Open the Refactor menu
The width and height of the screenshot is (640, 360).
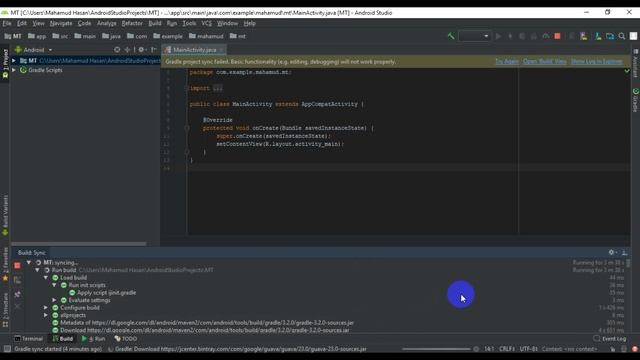(x=132, y=23)
